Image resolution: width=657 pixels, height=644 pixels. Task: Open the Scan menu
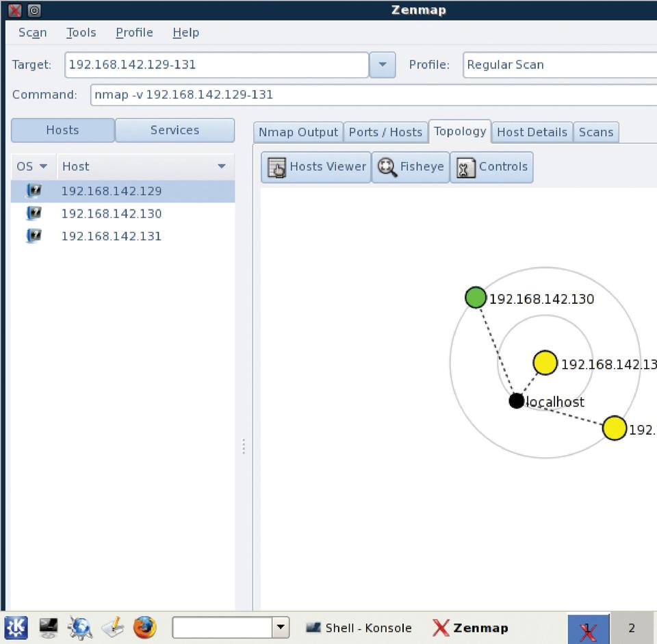tap(32, 32)
